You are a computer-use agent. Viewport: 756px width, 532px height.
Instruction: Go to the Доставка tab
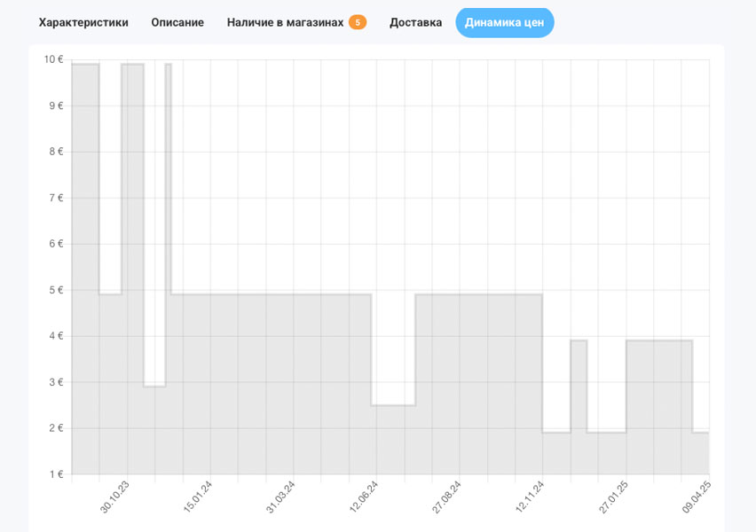pyautogui.click(x=415, y=22)
